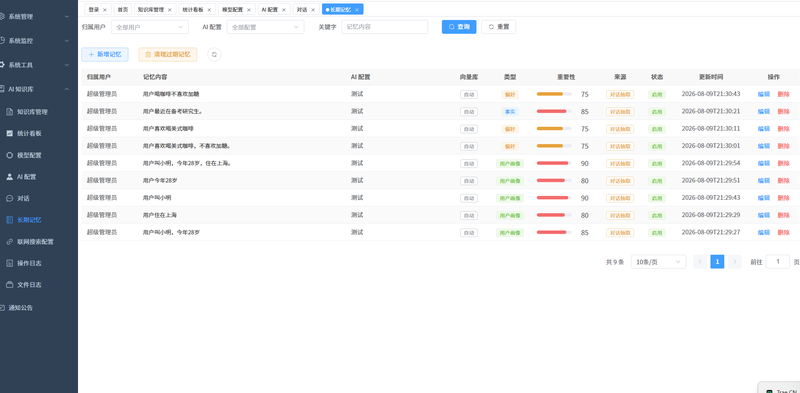Click the 重置 reset button

point(498,27)
